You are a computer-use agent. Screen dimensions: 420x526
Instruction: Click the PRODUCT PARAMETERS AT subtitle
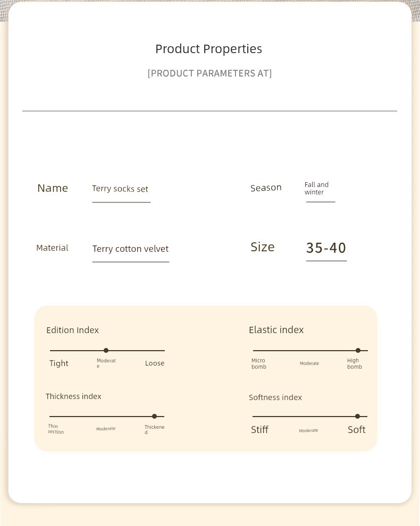(210, 73)
